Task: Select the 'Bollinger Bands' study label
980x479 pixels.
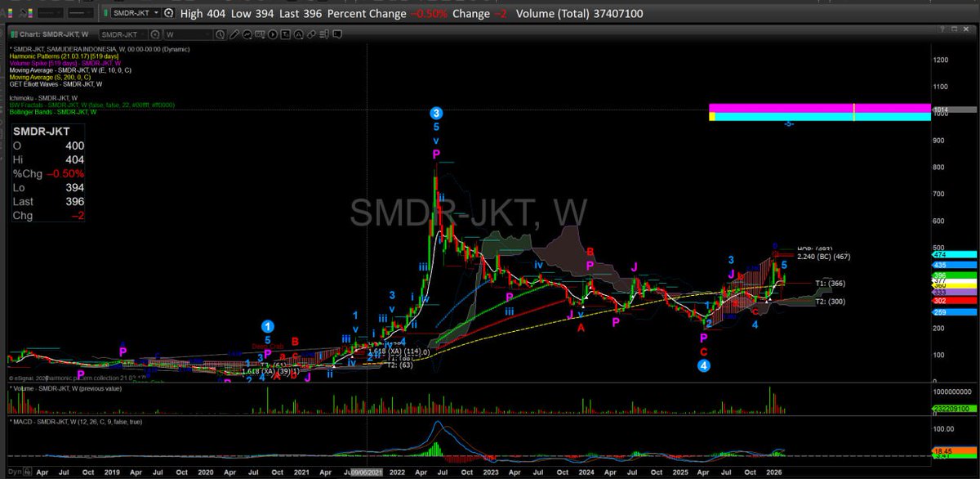Action: [53, 112]
